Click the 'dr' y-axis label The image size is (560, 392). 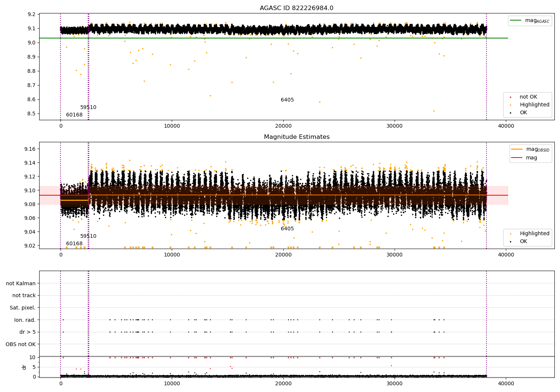(x=24, y=367)
